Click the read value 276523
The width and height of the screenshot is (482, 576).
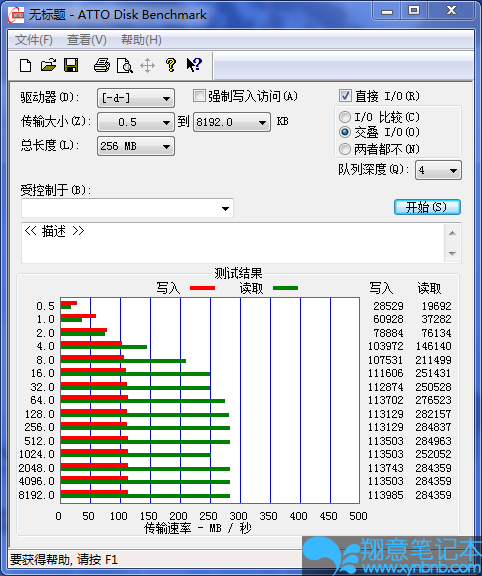(x=434, y=400)
